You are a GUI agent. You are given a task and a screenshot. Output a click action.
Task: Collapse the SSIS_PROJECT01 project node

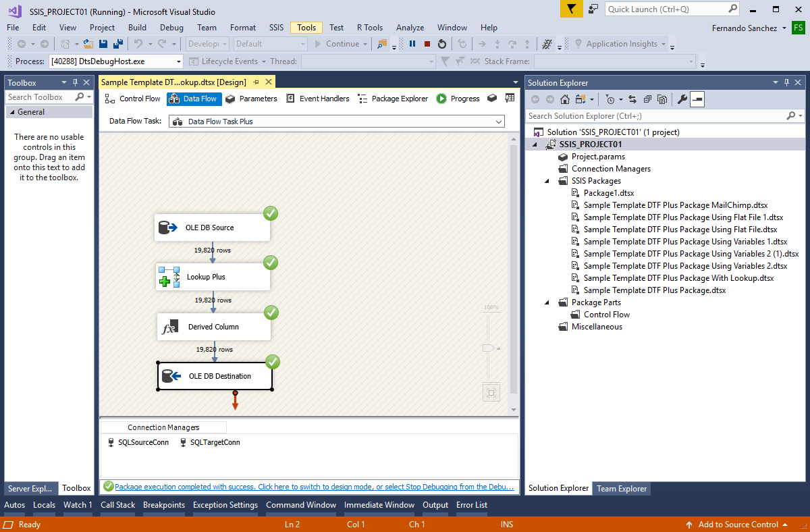pos(535,144)
